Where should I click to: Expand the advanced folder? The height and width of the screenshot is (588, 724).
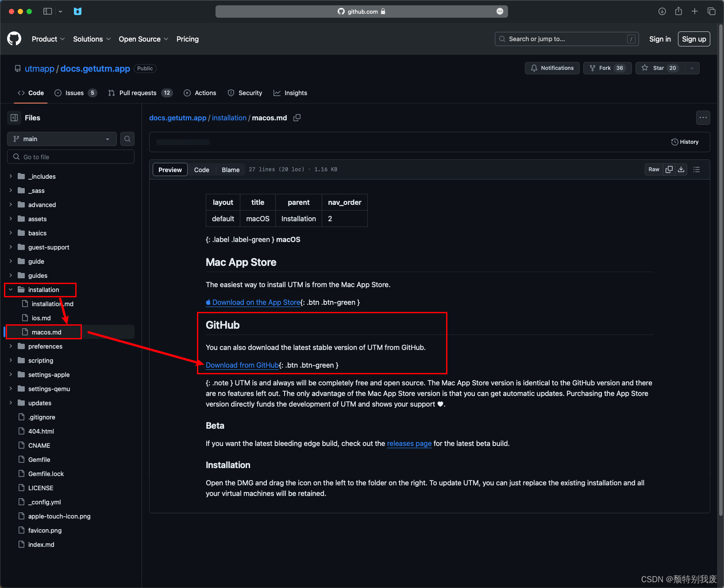point(11,205)
